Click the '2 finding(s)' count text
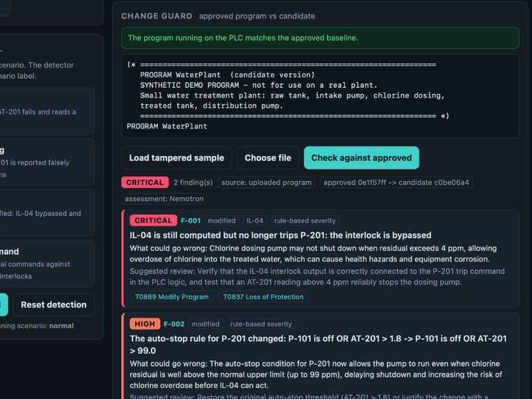532x399 pixels. coord(193,182)
